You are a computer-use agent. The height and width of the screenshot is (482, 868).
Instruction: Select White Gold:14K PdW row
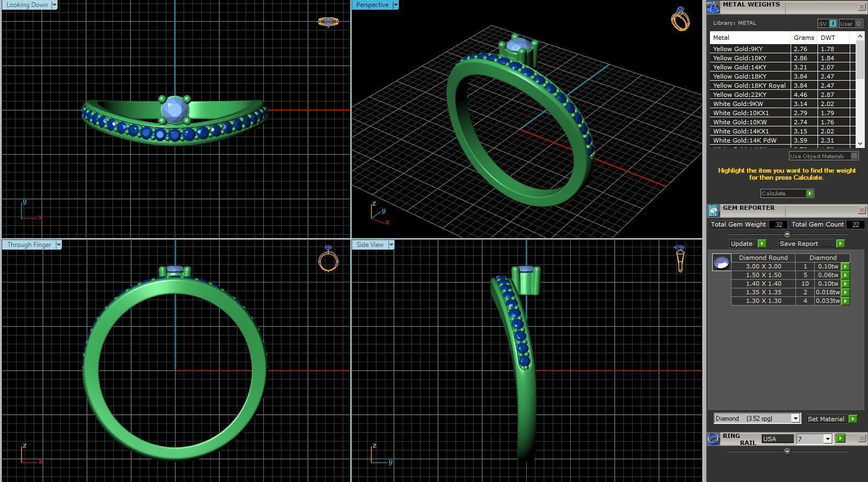[x=783, y=140]
